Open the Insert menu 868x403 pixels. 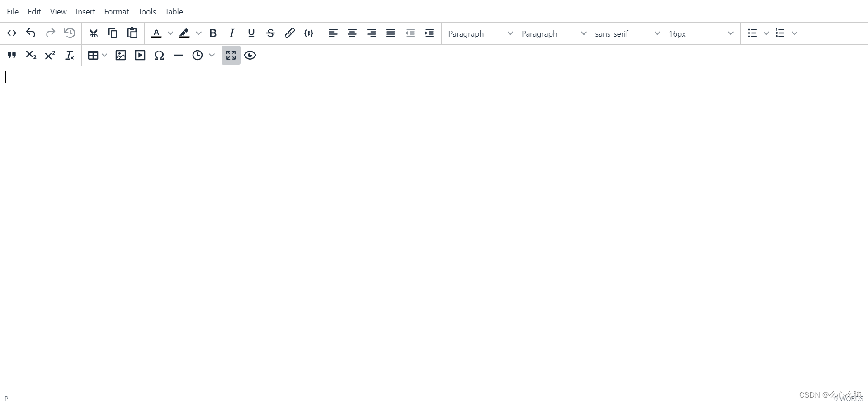pyautogui.click(x=85, y=12)
